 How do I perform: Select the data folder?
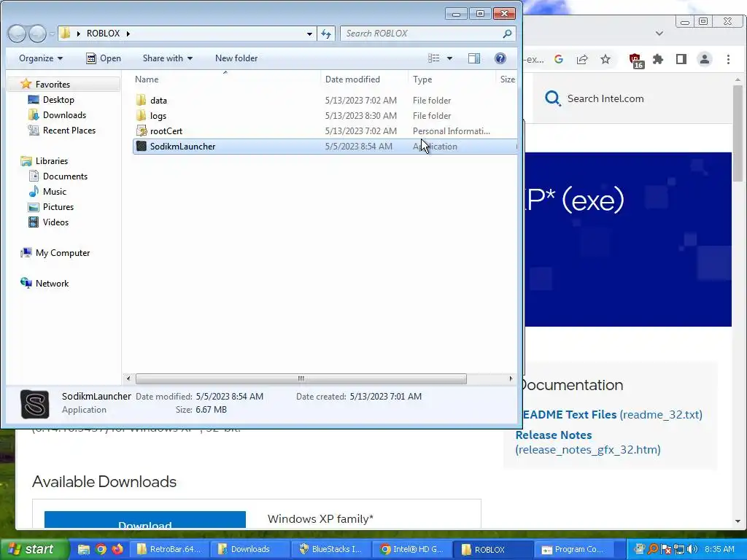[x=324, y=101]
